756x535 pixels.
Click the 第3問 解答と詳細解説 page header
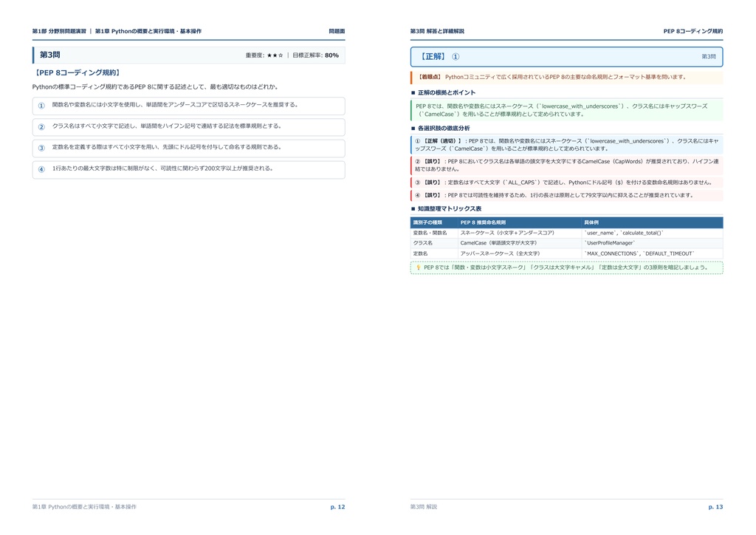(437, 31)
